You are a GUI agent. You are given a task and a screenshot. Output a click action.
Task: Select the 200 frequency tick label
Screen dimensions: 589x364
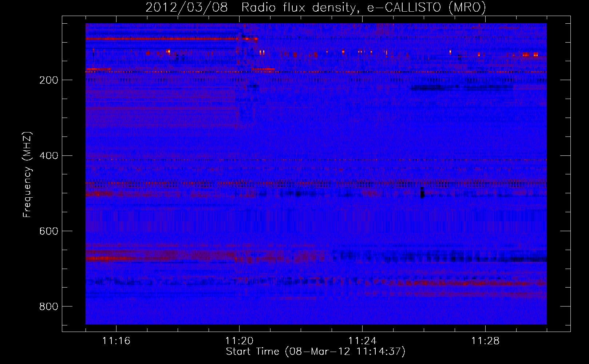49,80
